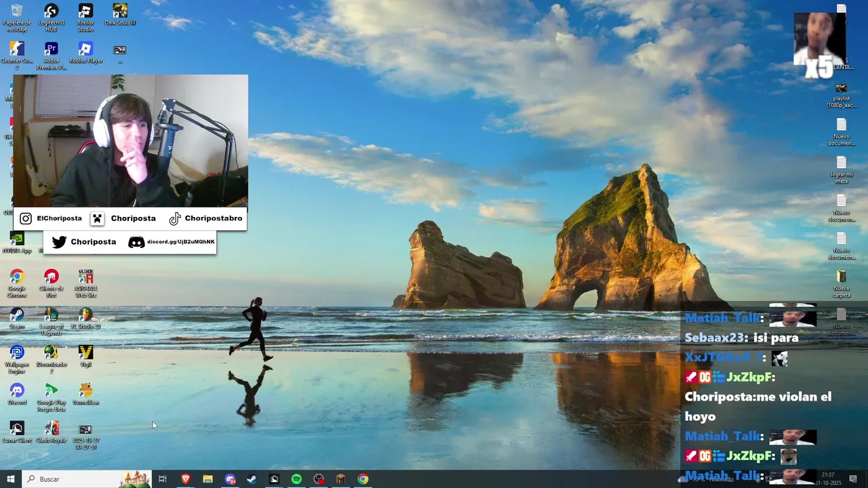Open Google Chrome from the taskbar
Screen dimensions: 868x488
[363, 479]
